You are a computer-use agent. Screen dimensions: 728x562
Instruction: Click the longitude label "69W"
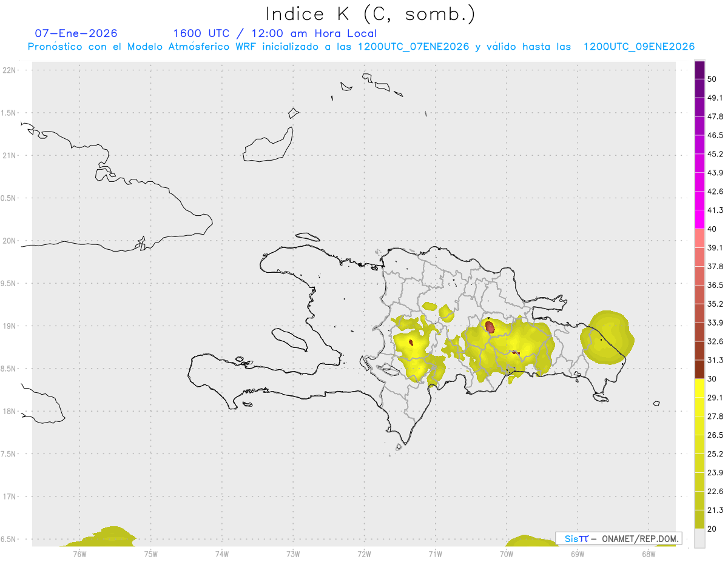tap(578, 554)
